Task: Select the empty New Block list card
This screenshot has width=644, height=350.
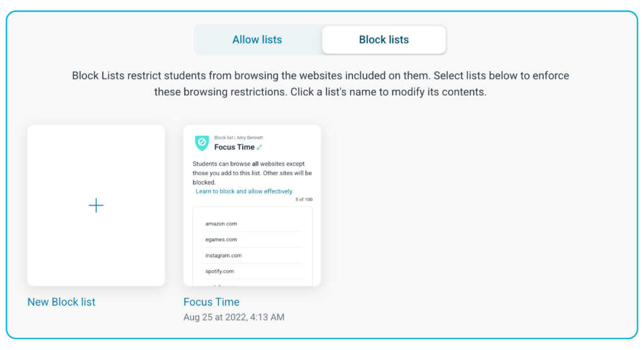Action: point(96,205)
